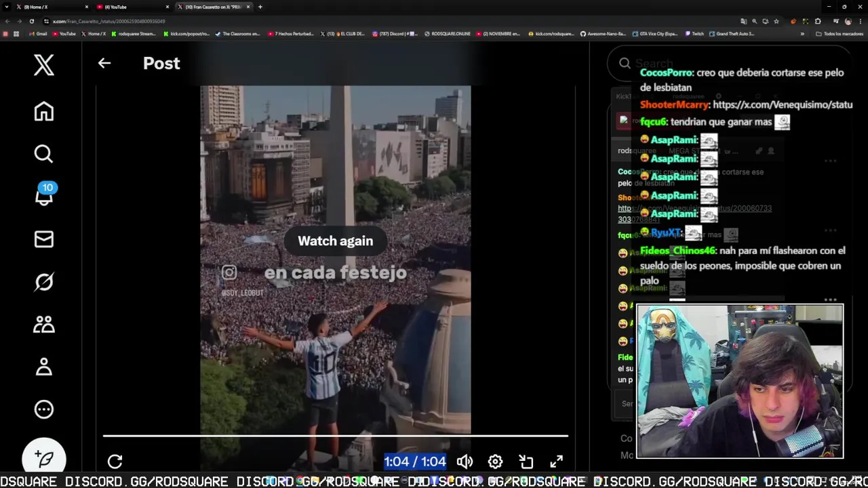Click the 1:04 / 1:04 timestamp
The width and height of the screenshot is (868, 488).
pos(415,462)
